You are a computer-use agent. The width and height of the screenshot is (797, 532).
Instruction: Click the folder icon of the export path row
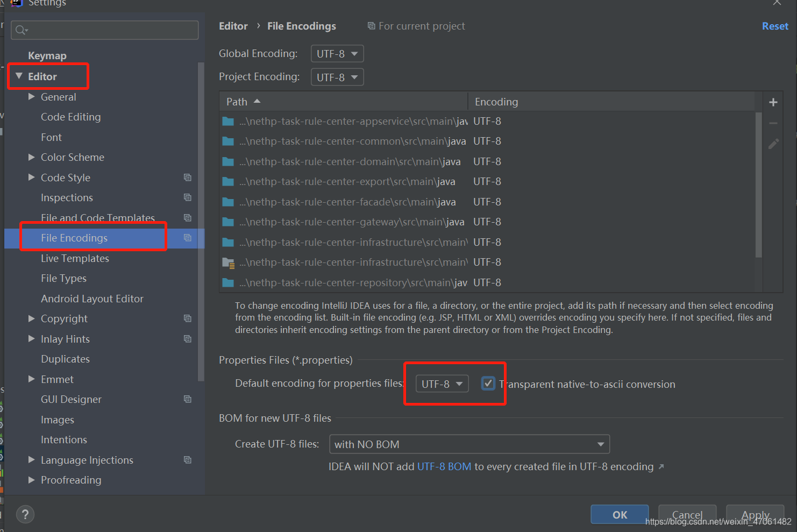pyautogui.click(x=228, y=181)
